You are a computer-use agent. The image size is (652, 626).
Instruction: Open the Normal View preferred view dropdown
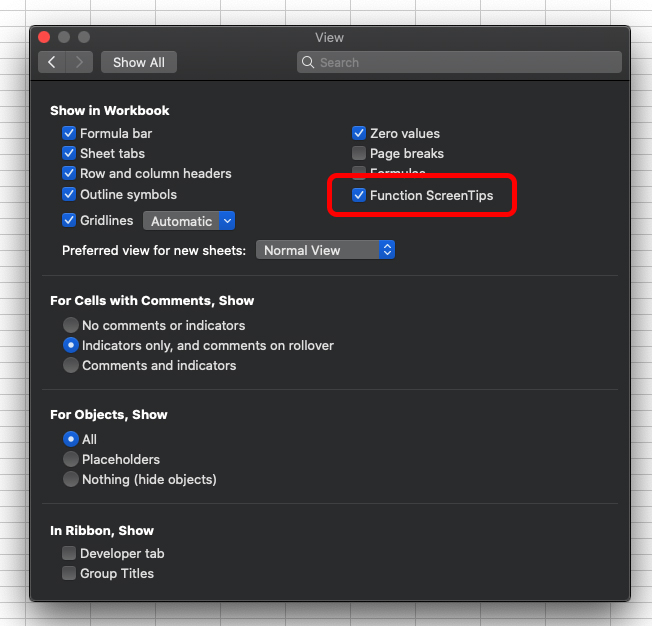click(x=326, y=250)
